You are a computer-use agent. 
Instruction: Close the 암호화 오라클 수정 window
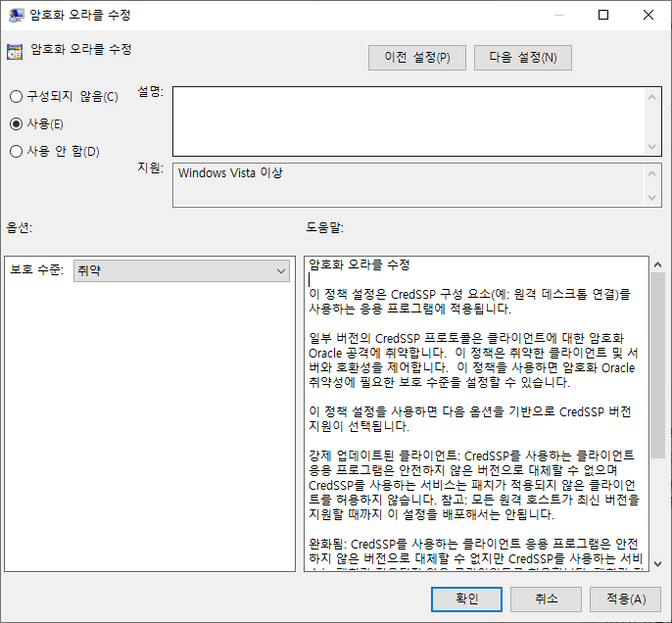(648, 15)
